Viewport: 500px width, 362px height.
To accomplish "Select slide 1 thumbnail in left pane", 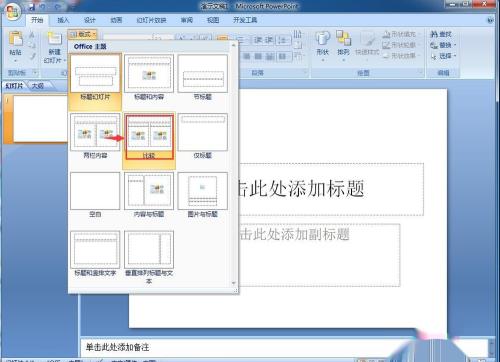I will [40, 118].
